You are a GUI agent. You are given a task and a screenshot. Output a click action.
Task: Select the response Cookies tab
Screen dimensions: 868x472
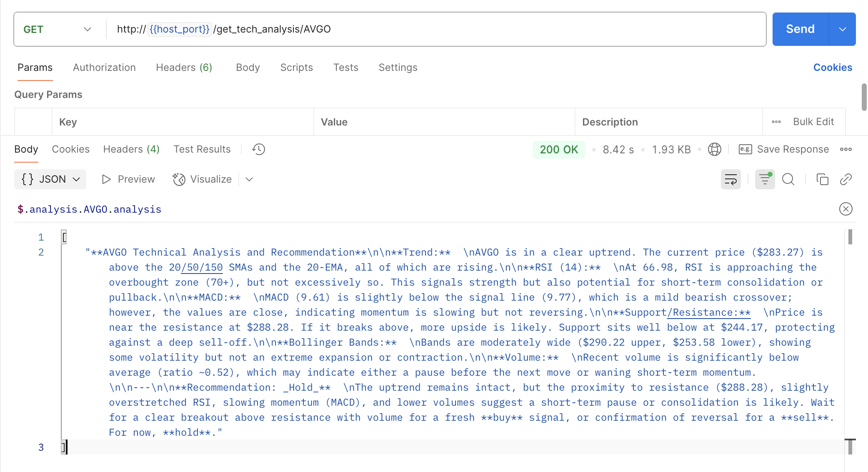point(71,149)
